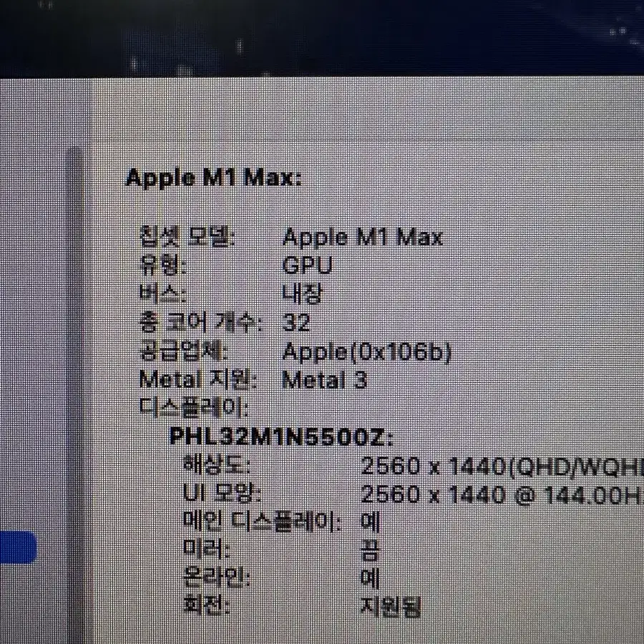Viewport: 644px width, 644px height.
Task: Click the "예" value beside 온라인
Action: 370,578
